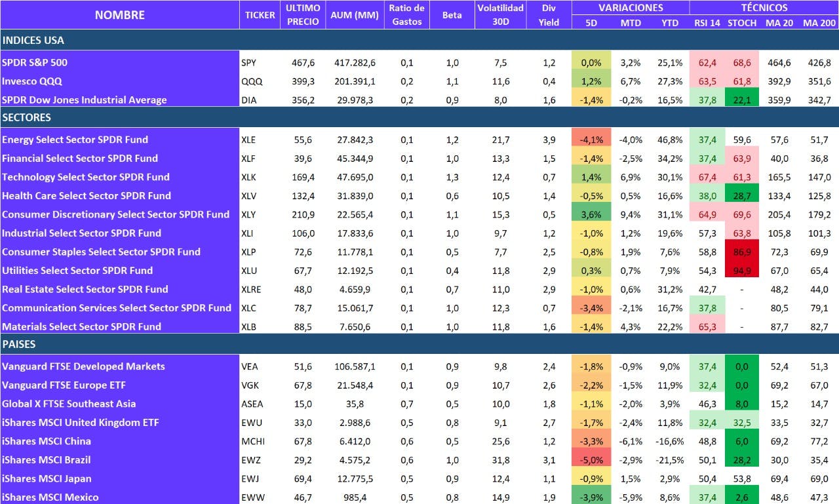Click iShares MSCI Brazil name cell
Screen dimensions: 839x504
120,459
